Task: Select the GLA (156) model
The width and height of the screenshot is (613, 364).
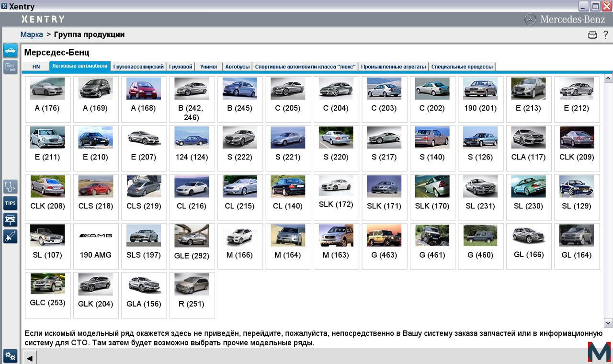Action: coord(144,295)
